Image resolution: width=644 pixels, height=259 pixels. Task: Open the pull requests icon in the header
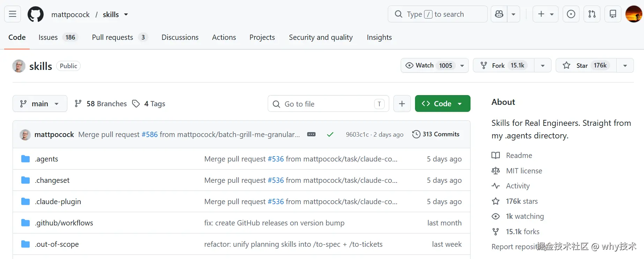592,14
